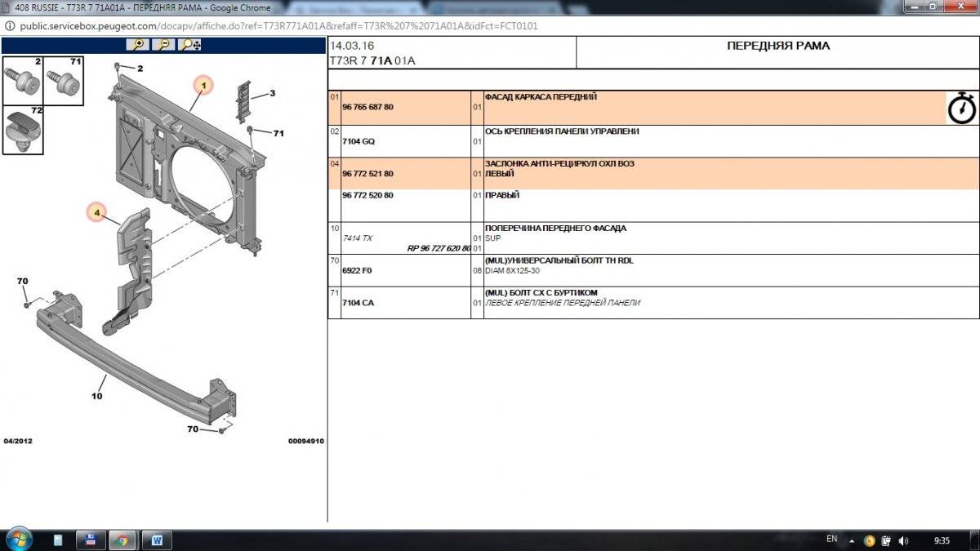Viewport: 980px width, 551px height.
Task: Click the URL address bar
Action: pyautogui.click(x=278, y=25)
